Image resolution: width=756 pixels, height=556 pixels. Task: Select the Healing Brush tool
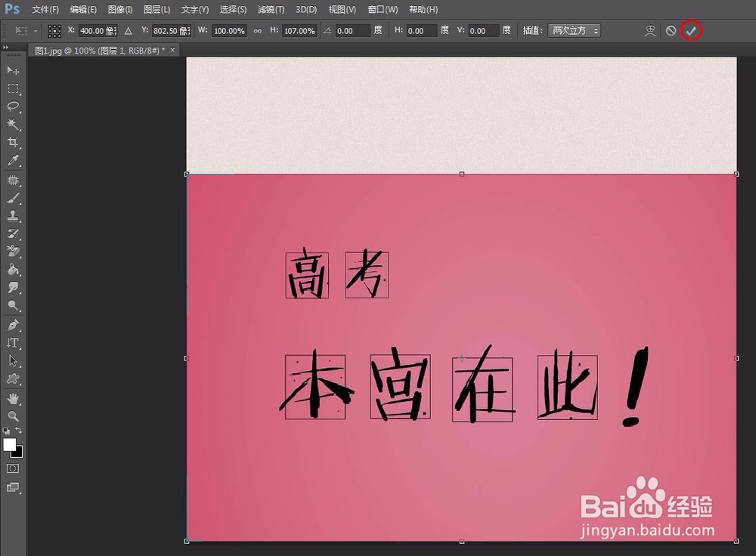point(13,181)
